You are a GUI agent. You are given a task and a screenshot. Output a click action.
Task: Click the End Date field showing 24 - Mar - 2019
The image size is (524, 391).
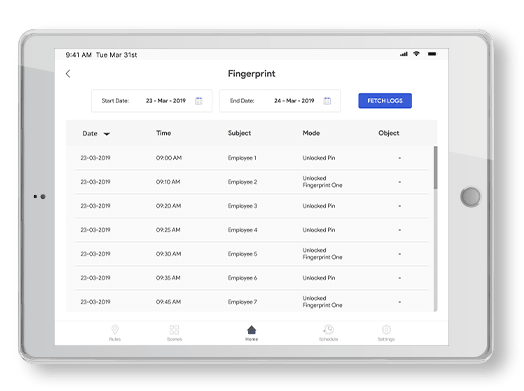280,101
